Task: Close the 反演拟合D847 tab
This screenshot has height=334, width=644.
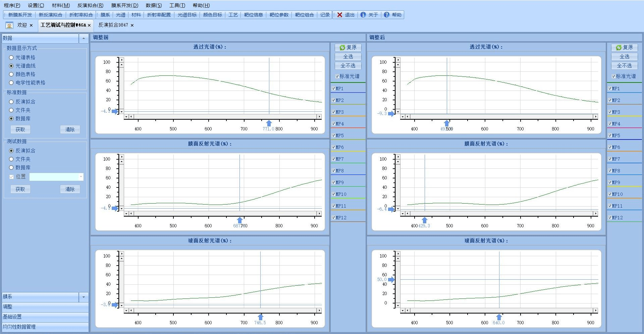Action: coord(132,25)
